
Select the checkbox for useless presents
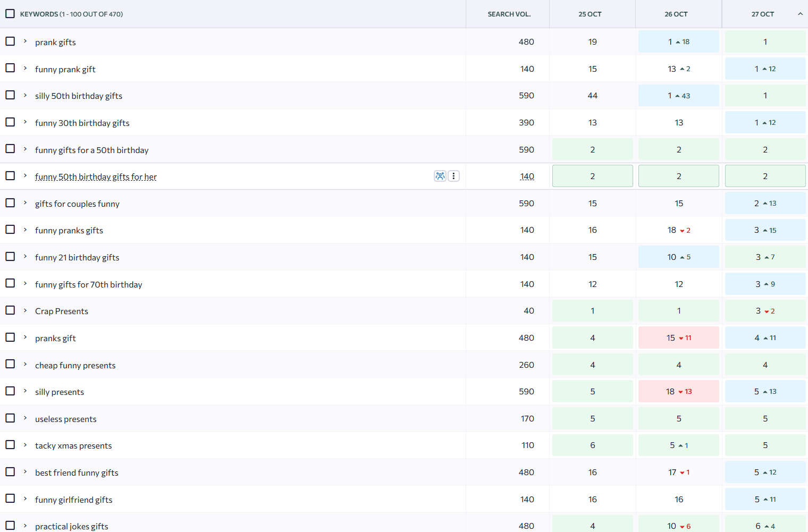click(10, 418)
